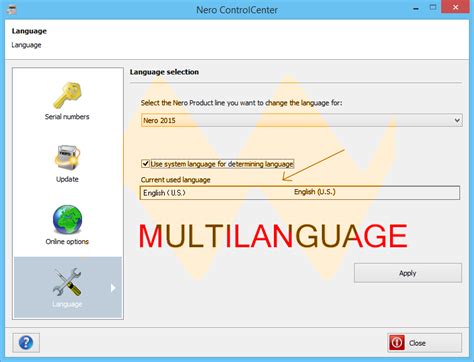Click the white arrow beside Language
Image resolution: width=474 pixels, height=362 pixels.
click(113, 288)
